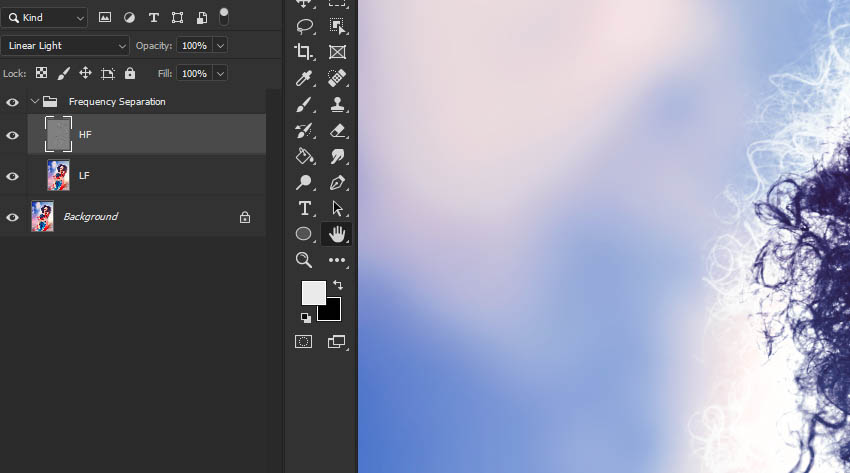Select the Object Selection tool

tap(337, 26)
